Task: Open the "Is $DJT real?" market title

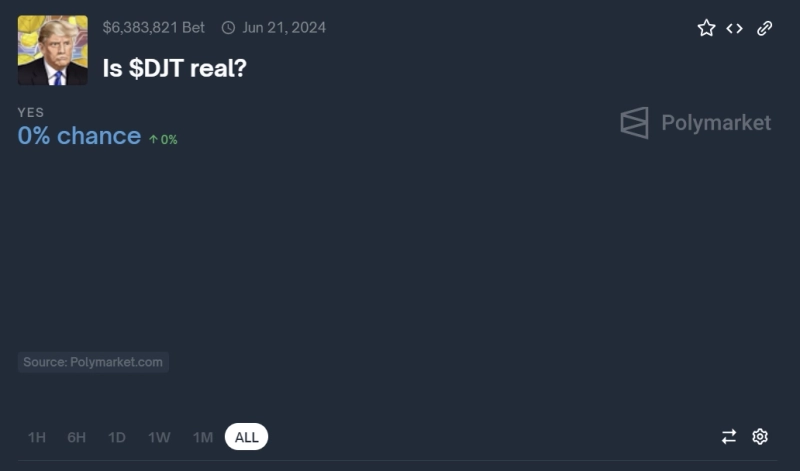Action: [175, 69]
